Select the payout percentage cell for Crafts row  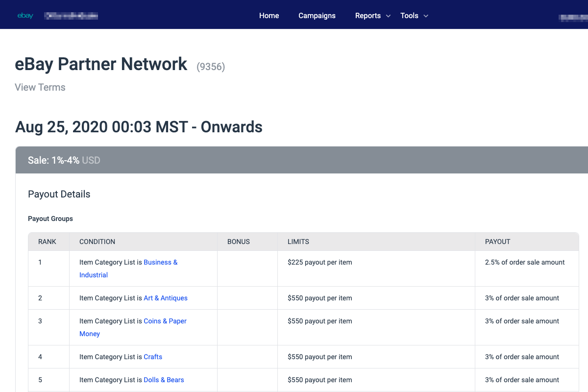(527, 357)
